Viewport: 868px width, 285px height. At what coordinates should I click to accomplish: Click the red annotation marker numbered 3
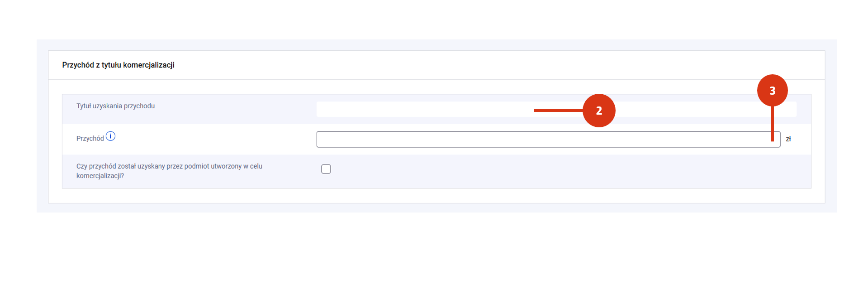(x=772, y=91)
